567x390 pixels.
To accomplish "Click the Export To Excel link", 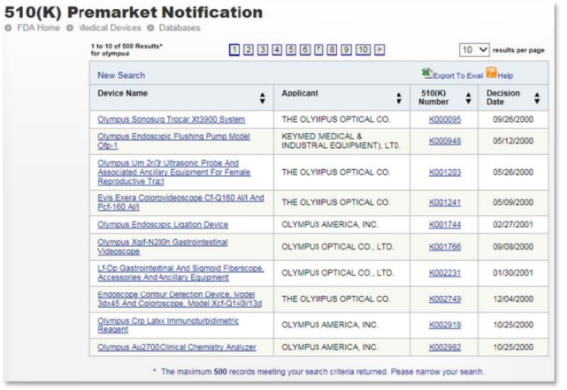I will (x=458, y=76).
